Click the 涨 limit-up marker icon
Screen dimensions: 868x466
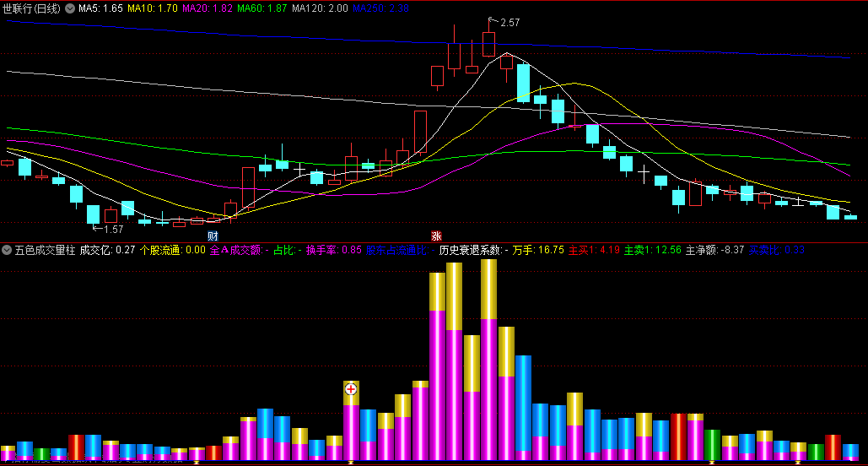click(x=435, y=236)
